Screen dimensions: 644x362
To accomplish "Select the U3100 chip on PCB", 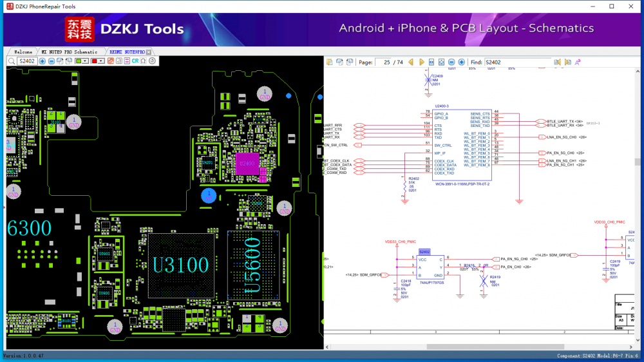I will pos(180,265).
